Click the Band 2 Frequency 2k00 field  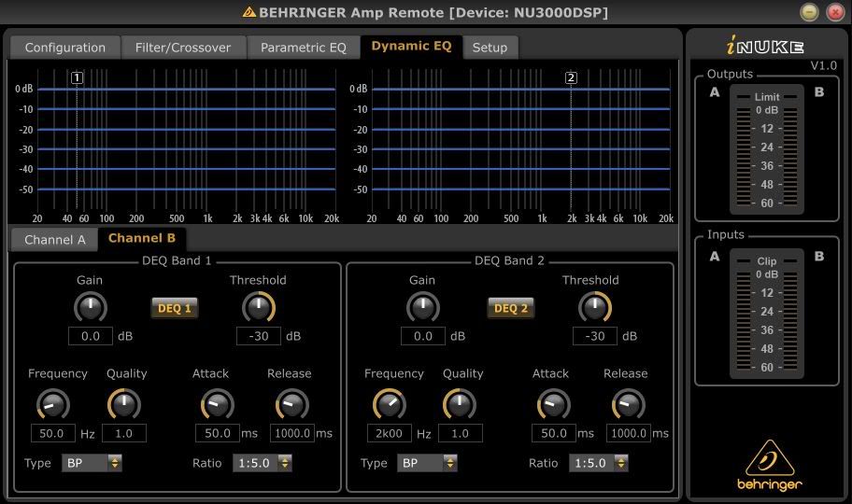tap(389, 433)
